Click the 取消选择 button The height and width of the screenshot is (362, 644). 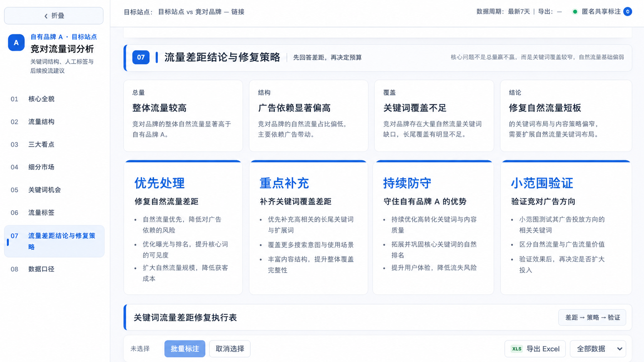[x=230, y=349]
